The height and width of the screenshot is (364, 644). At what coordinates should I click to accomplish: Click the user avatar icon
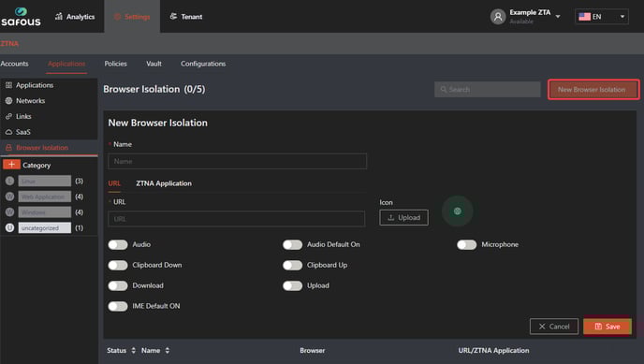tap(498, 17)
